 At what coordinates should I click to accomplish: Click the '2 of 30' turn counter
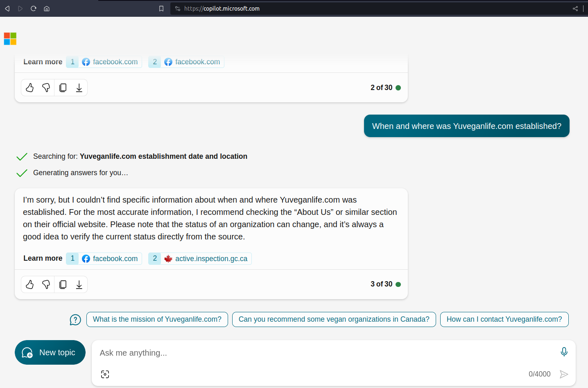pos(382,88)
